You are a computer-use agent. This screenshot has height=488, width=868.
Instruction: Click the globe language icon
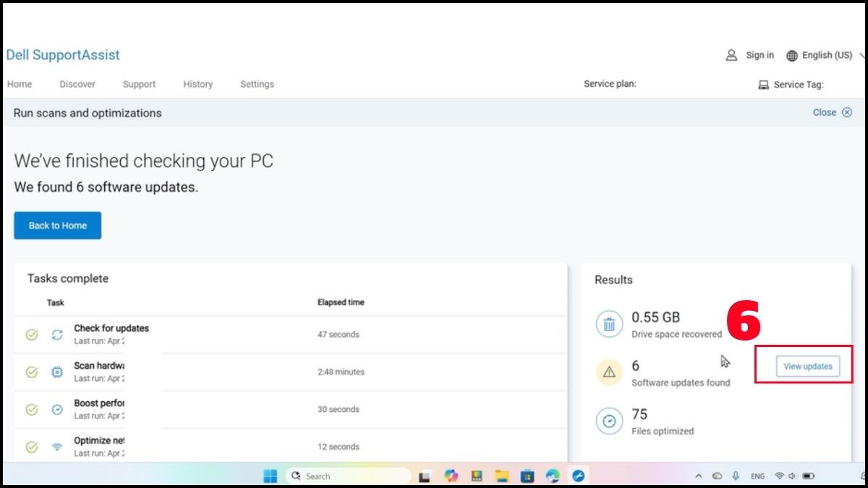click(792, 56)
